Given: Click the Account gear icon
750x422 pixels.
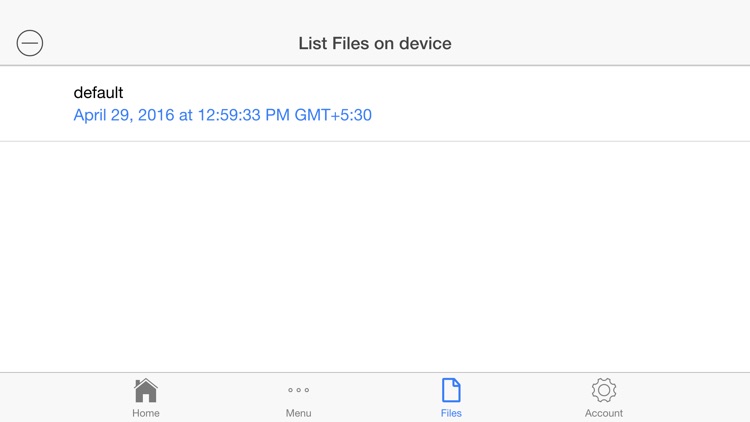Looking at the screenshot, I should tap(604, 390).
